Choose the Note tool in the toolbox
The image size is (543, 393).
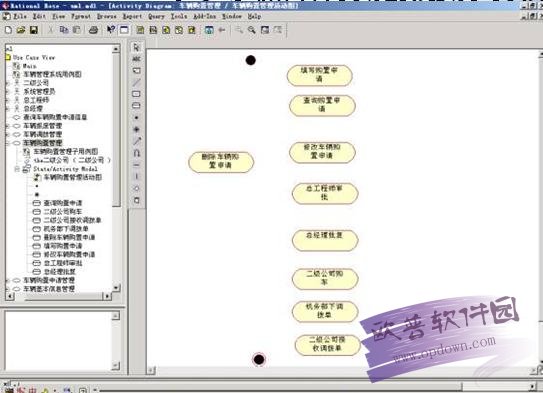(x=136, y=71)
